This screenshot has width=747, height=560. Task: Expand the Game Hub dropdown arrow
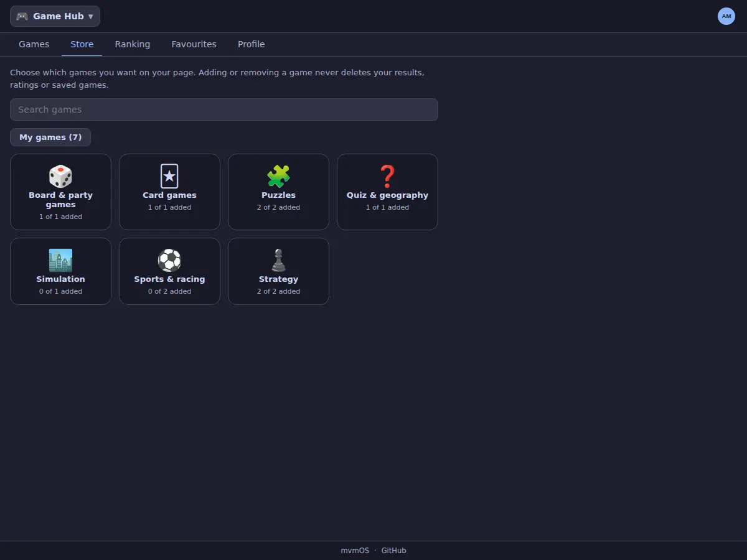[91, 17]
